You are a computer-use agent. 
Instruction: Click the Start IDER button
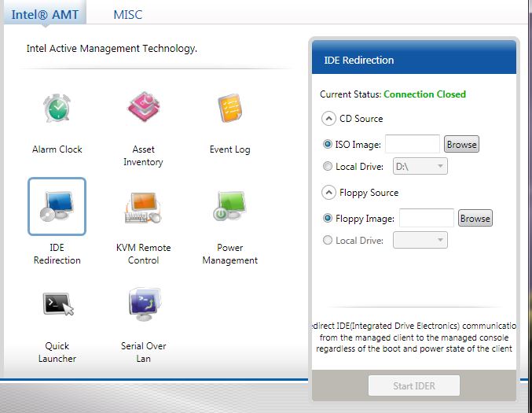point(414,385)
